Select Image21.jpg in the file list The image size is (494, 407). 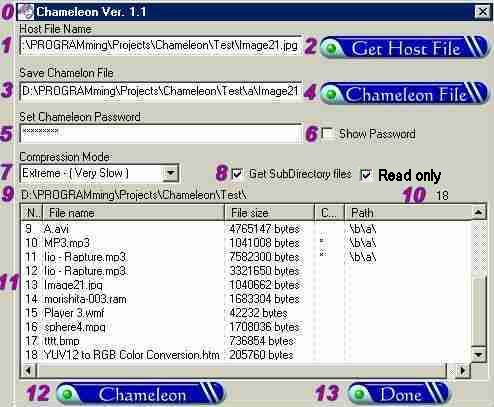pos(73,285)
